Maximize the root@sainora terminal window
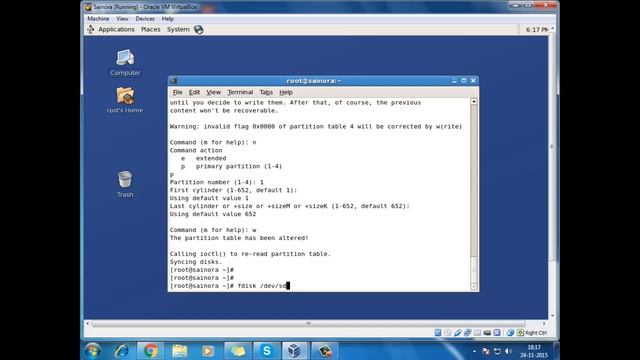Viewport: 640px width, 360px height. point(464,81)
